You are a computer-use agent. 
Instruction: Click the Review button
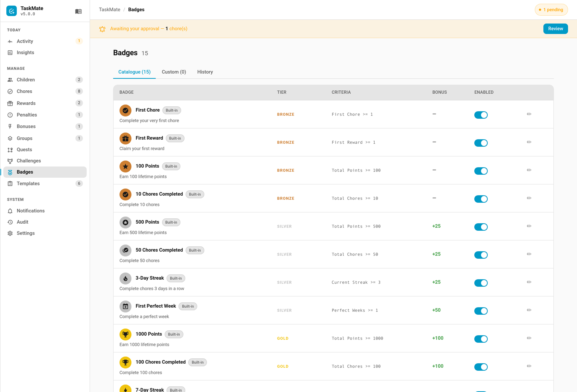[555, 29]
